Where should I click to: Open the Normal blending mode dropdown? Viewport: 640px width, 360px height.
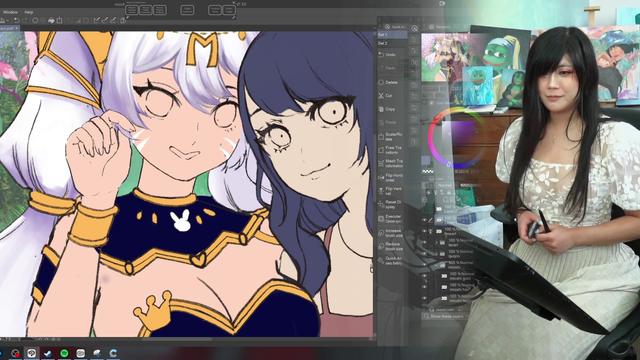point(447,185)
